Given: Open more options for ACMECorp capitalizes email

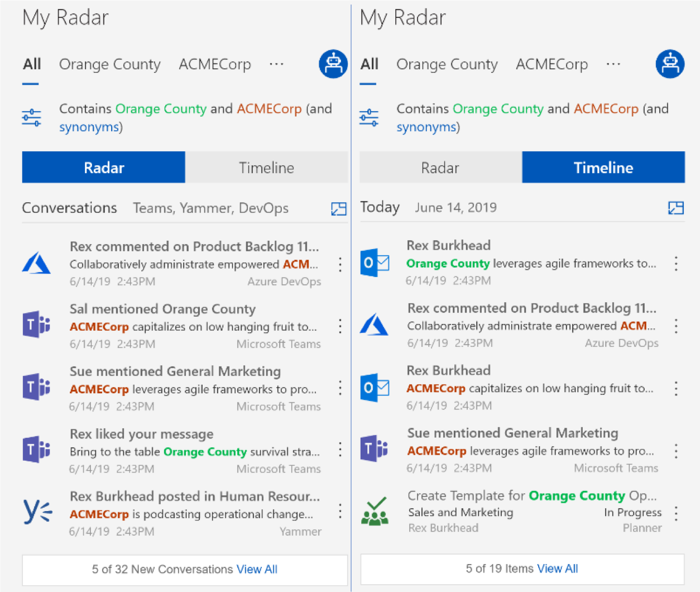Looking at the screenshot, I should click(x=676, y=389).
